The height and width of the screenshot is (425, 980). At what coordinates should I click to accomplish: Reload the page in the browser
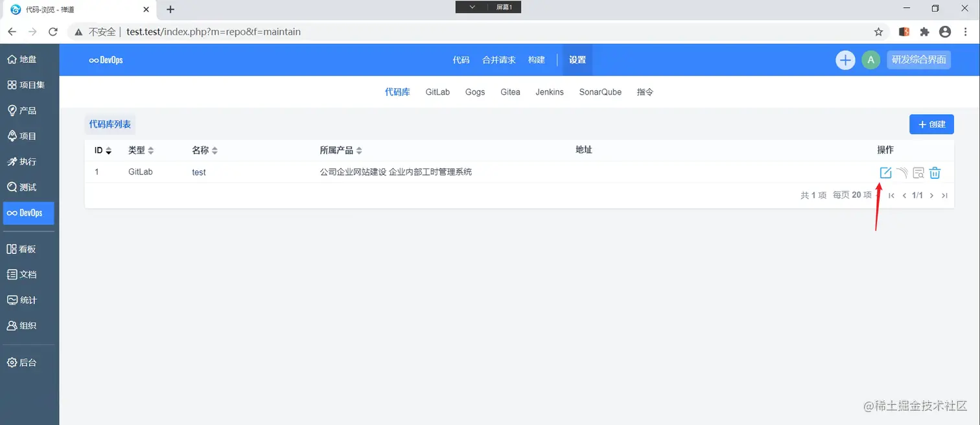click(x=53, y=32)
